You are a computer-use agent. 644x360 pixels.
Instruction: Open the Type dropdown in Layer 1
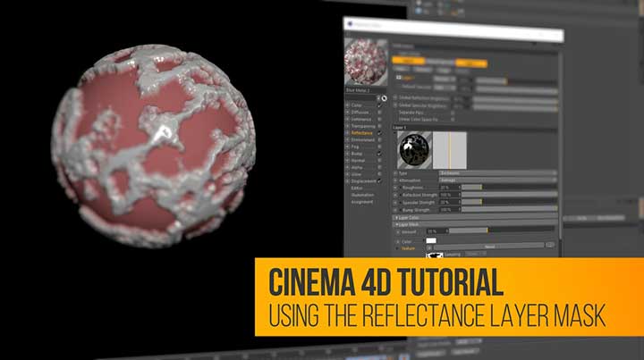point(496,172)
